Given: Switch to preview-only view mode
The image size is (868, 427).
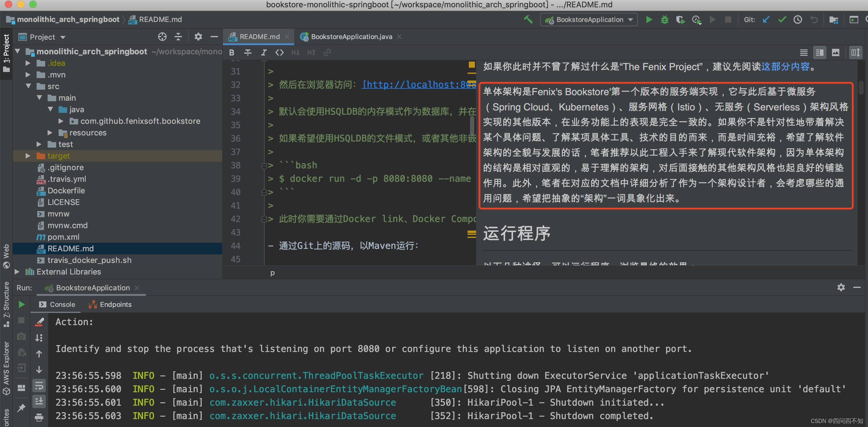Looking at the screenshot, I should point(835,52).
